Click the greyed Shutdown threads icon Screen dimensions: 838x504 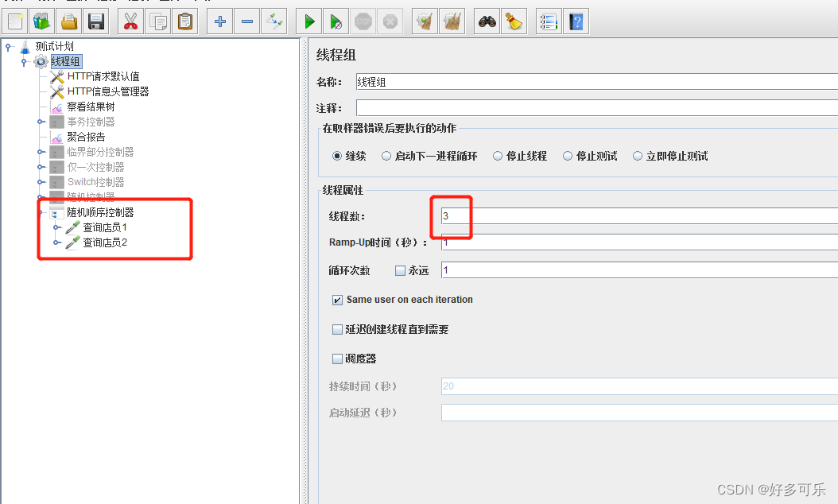coord(390,22)
